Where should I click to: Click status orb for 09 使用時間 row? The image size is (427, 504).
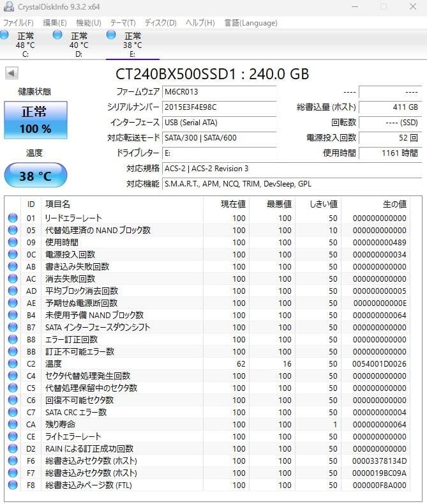[13, 242]
